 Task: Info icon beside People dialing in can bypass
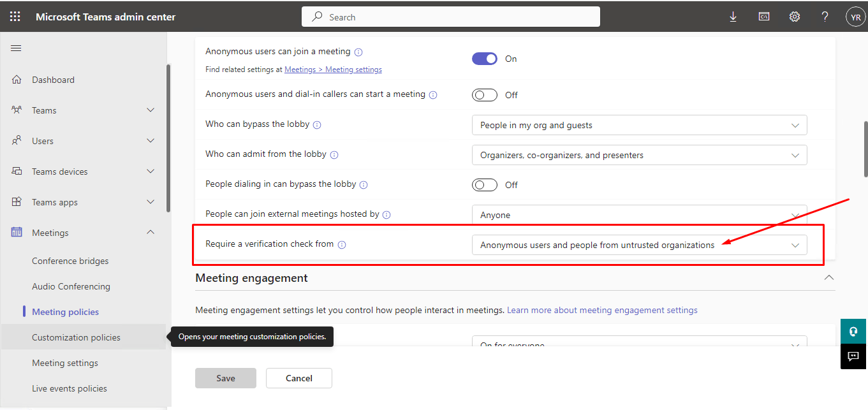[364, 185]
